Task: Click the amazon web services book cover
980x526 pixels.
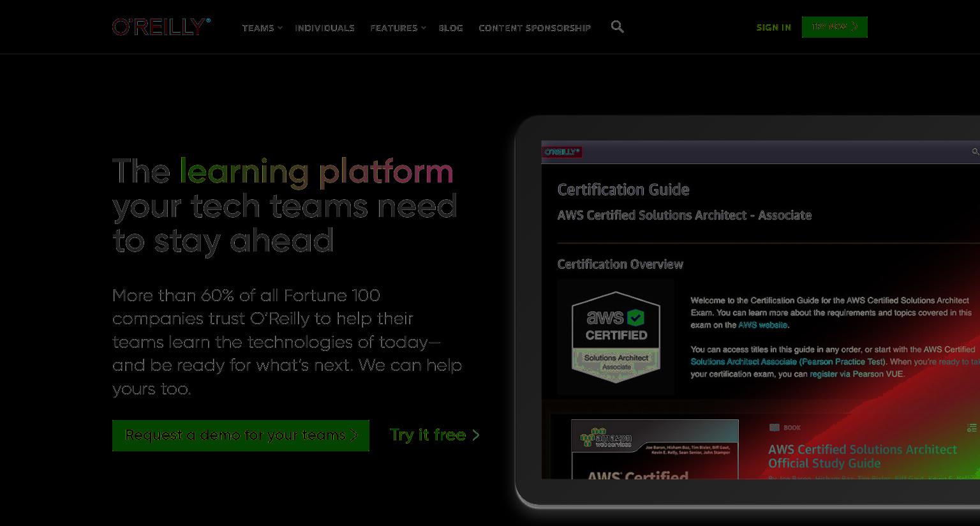Action: (655, 449)
